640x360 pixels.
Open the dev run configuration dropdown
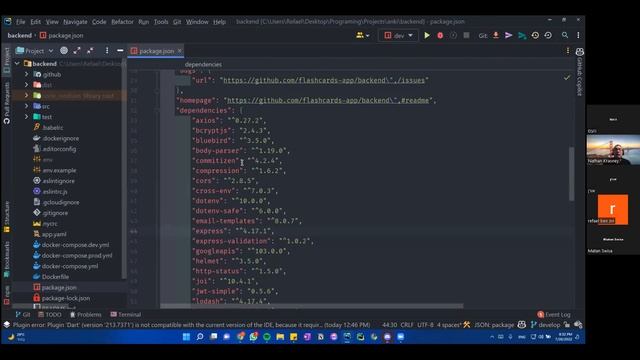tap(398, 36)
